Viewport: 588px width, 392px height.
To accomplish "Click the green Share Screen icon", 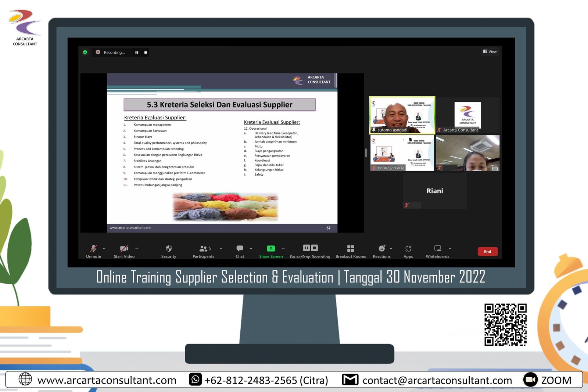I will pos(271,249).
